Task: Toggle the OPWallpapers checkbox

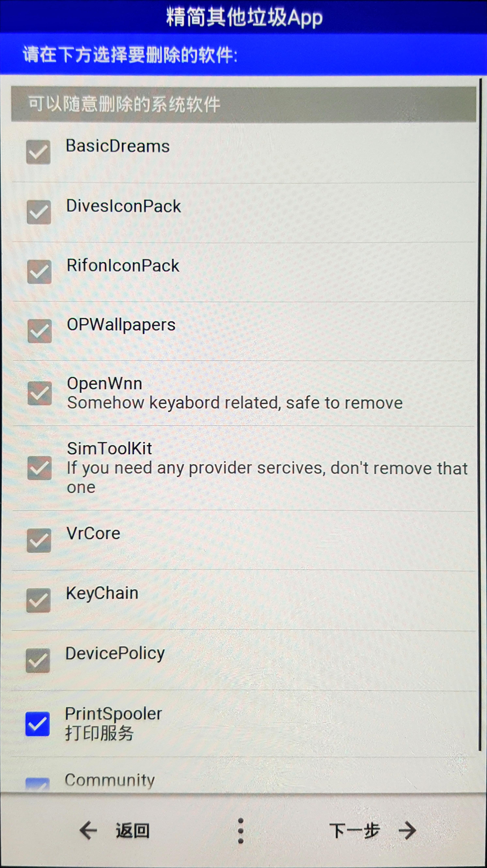Action: [39, 331]
